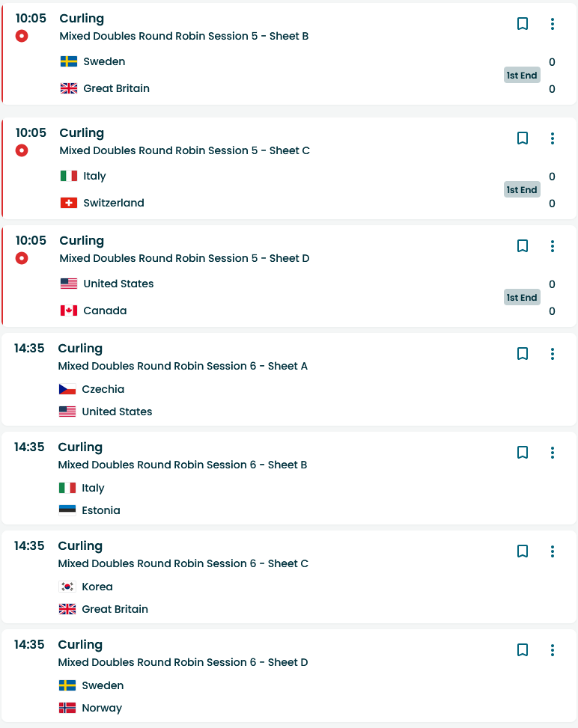
Task: Open three-dot menu for Session 6 Sheet B
Action: click(x=553, y=453)
